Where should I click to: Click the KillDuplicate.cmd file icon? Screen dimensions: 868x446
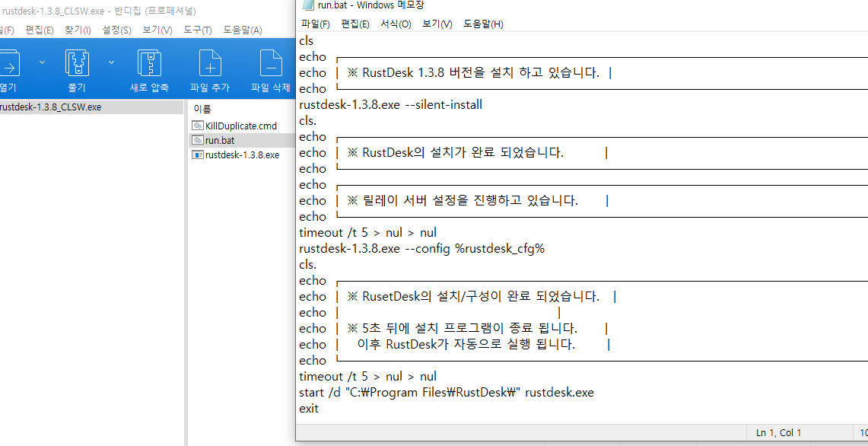[x=198, y=126]
